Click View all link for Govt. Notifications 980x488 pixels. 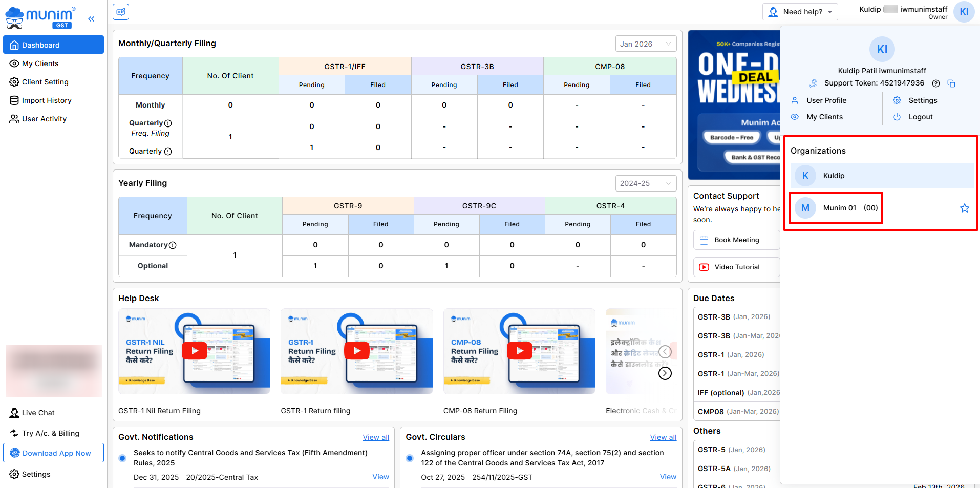click(x=375, y=437)
